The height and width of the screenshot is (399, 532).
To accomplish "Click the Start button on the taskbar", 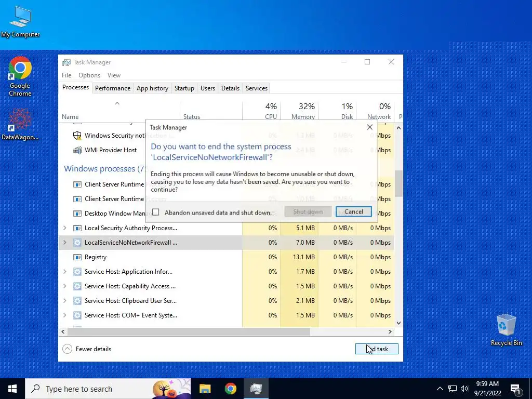I will [x=12, y=389].
